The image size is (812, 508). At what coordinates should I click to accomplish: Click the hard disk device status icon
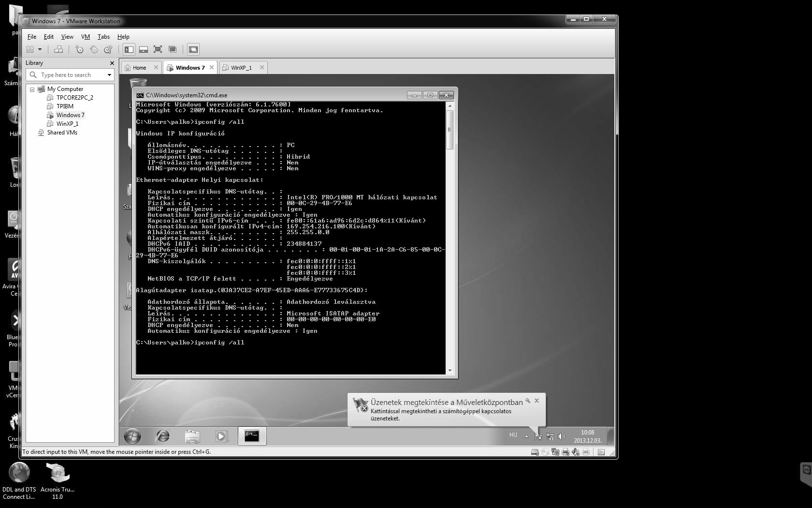click(x=535, y=452)
